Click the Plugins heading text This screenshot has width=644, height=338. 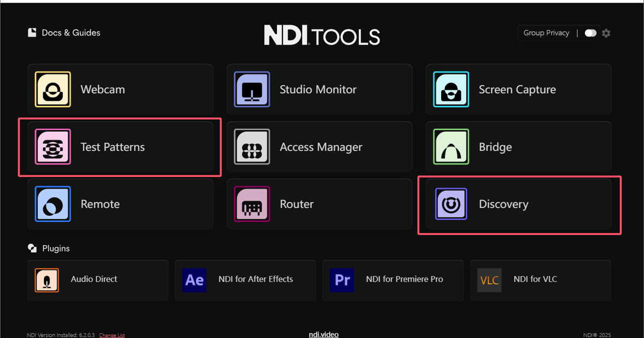56,248
